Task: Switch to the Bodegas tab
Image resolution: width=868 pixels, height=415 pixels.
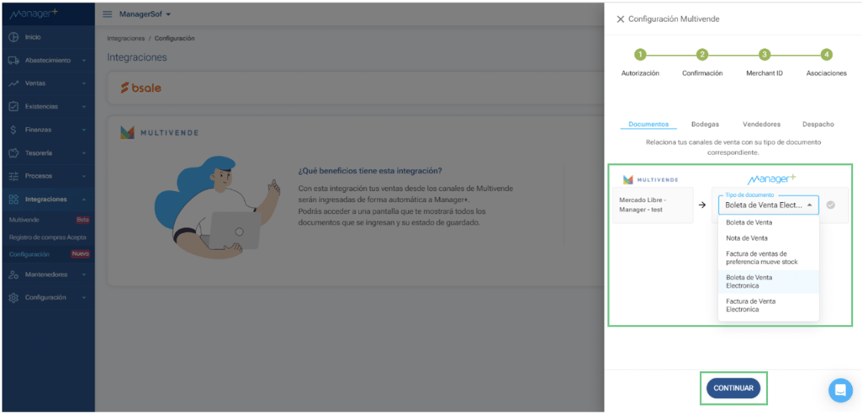Action: (x=705, y=125)
